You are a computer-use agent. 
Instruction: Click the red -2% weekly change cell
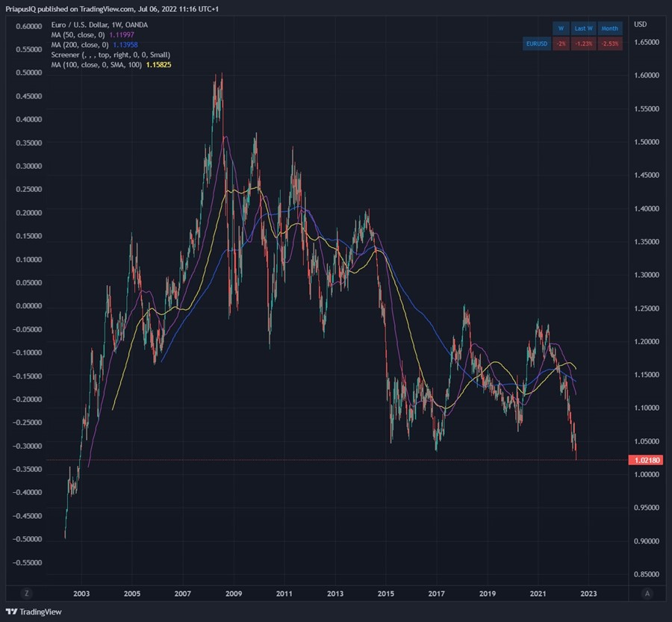(x=561, y=43)
